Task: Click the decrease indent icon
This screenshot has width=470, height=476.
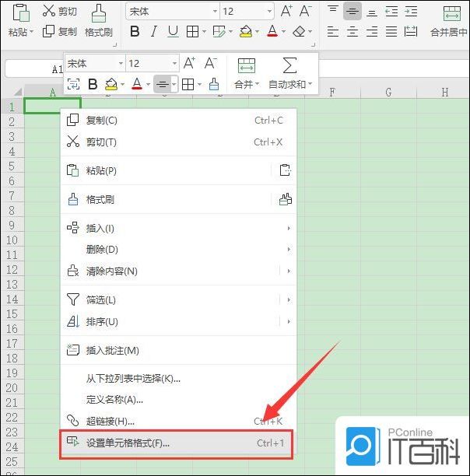Action: [391, 12]
